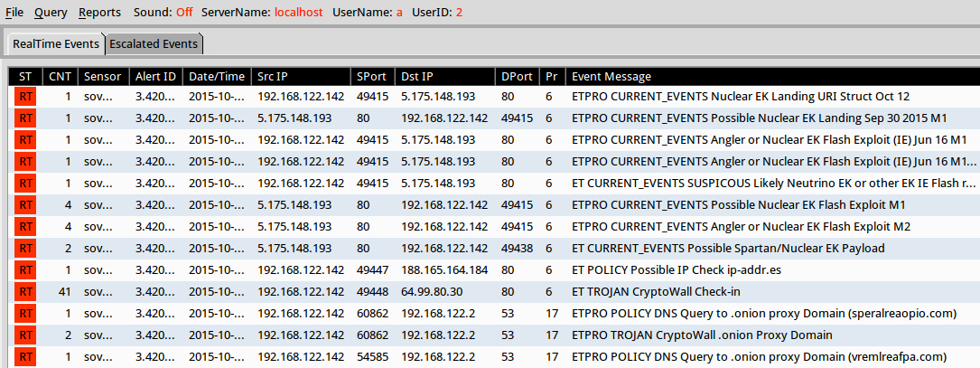Click the Event Message column header

pos(611,77)
